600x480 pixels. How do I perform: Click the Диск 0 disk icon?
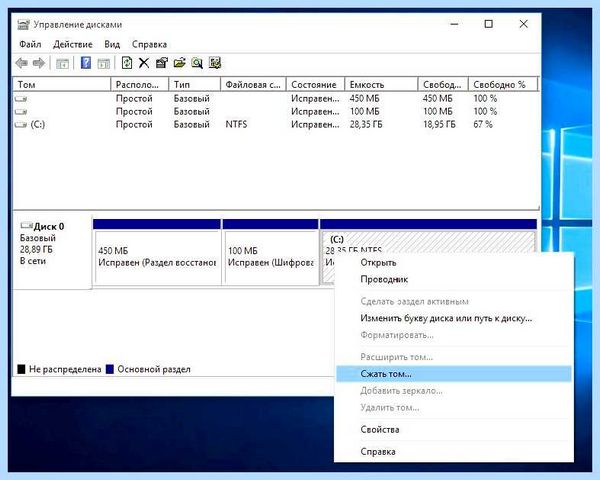point(26,225)
